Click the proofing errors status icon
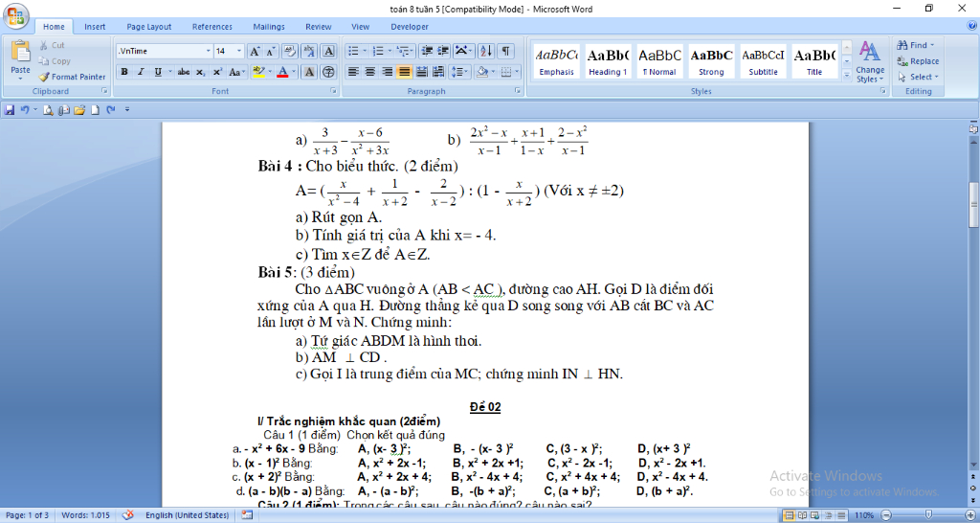Screen dimensions: 980x523 (x=128, y=515)
